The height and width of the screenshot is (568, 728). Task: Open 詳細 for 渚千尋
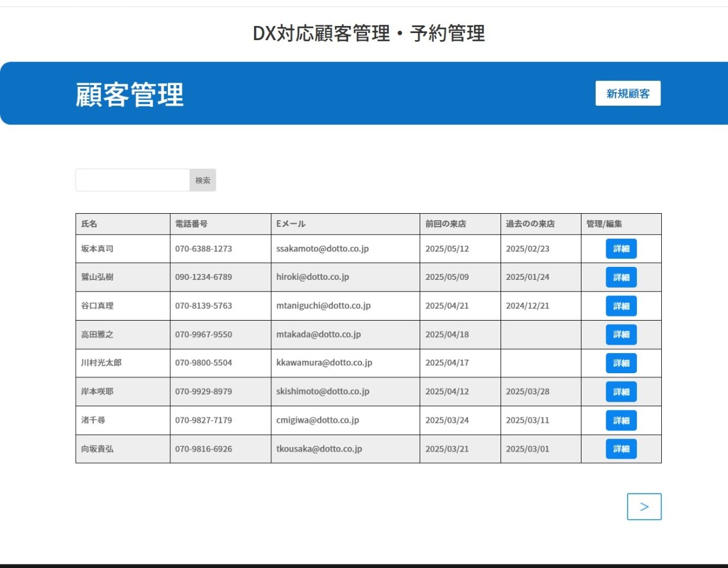(621, 420)
